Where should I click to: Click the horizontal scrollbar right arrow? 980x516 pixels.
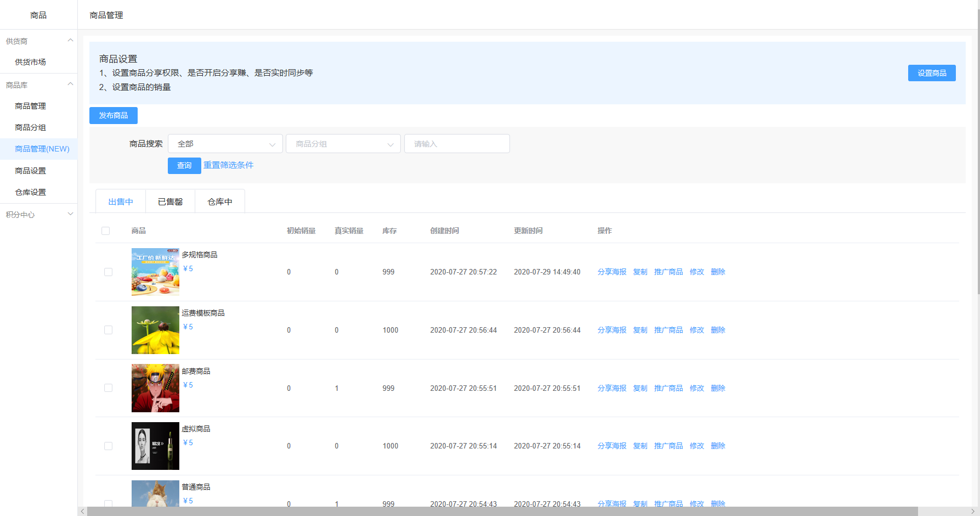pyautogui.click(x=973, y=512)
